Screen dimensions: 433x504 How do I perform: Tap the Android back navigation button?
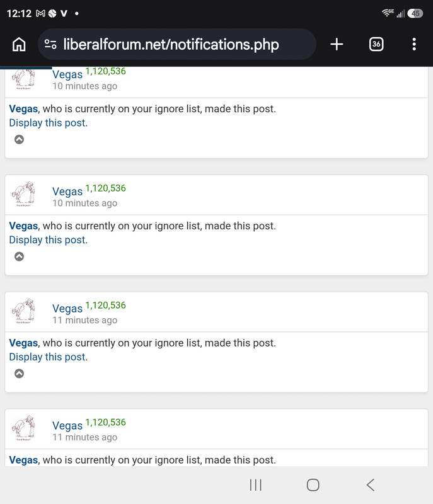371,484
